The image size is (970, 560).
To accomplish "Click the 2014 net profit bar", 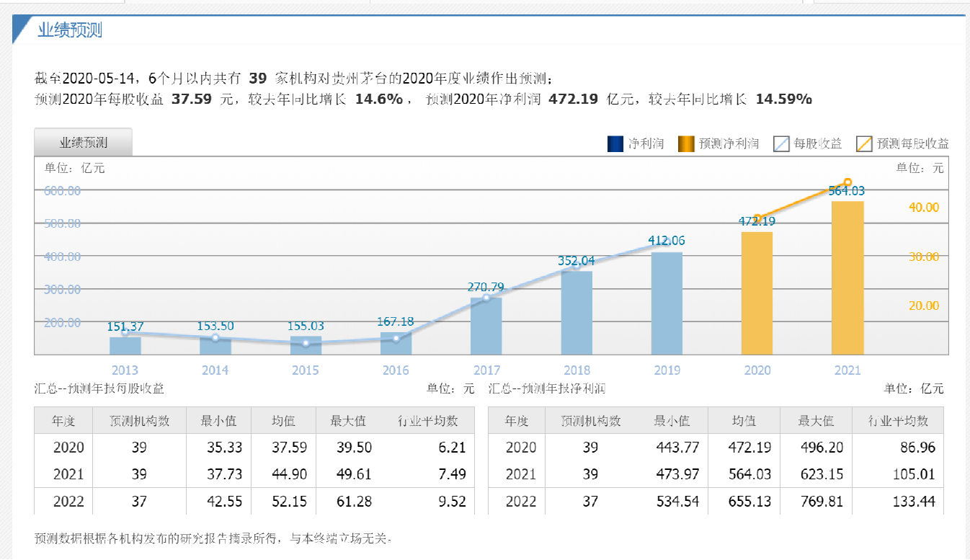I will 215,345.
